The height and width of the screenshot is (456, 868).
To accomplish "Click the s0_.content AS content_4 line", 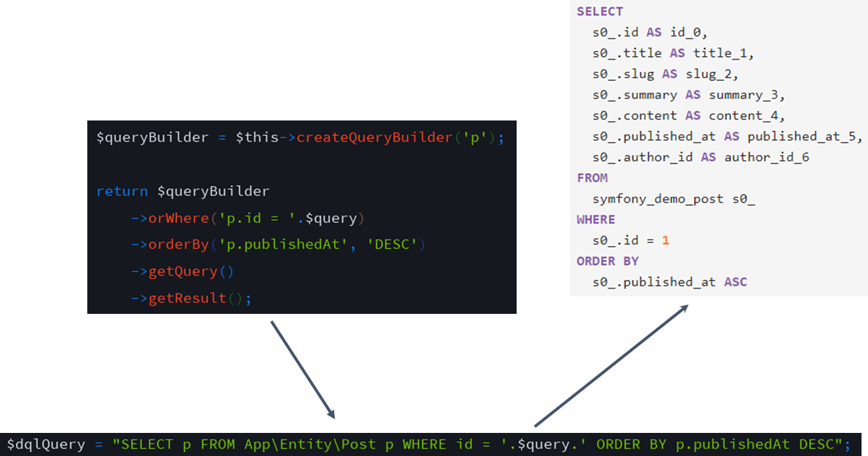I will coord(688,115).
